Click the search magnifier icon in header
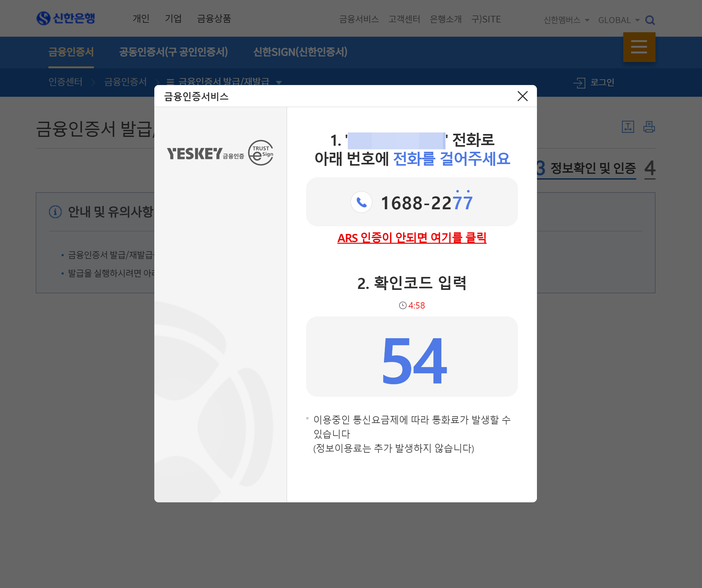The width and height of the screenshot is (702, 588). 650,20
